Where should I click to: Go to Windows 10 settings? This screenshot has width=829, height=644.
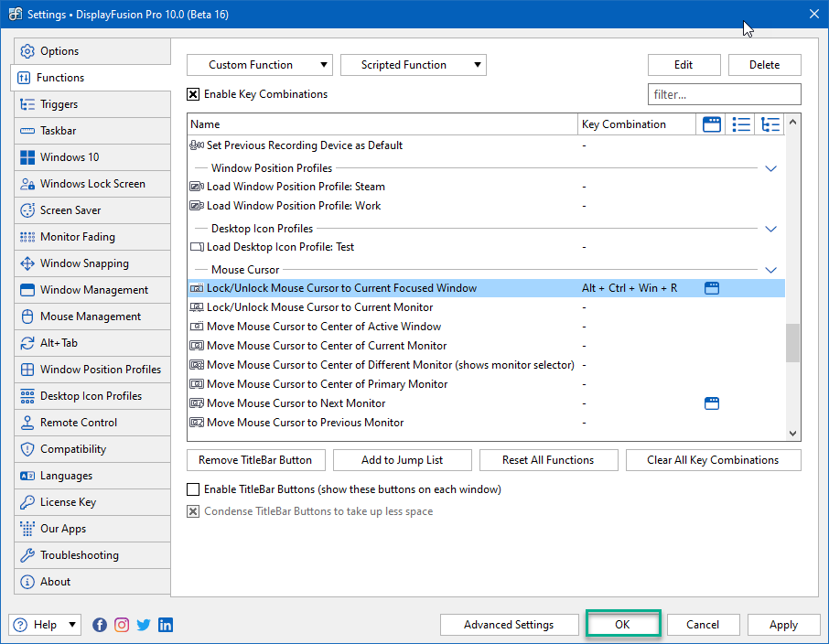[x=92, y=157]
